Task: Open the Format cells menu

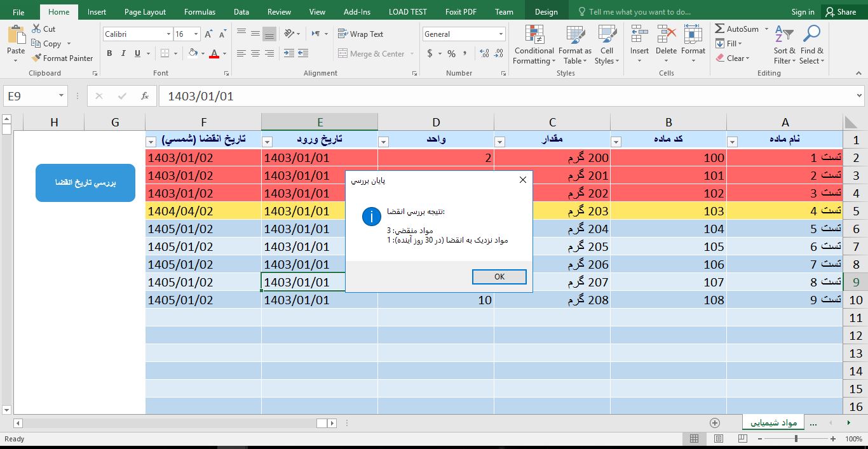Action: click(x=693, y=44)
